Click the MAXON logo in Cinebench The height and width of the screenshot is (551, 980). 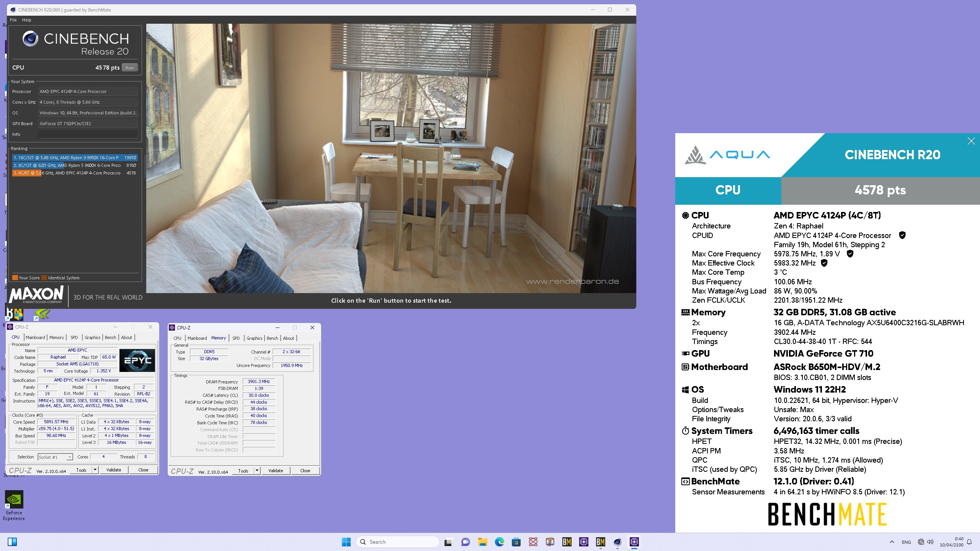pos(36,295)
